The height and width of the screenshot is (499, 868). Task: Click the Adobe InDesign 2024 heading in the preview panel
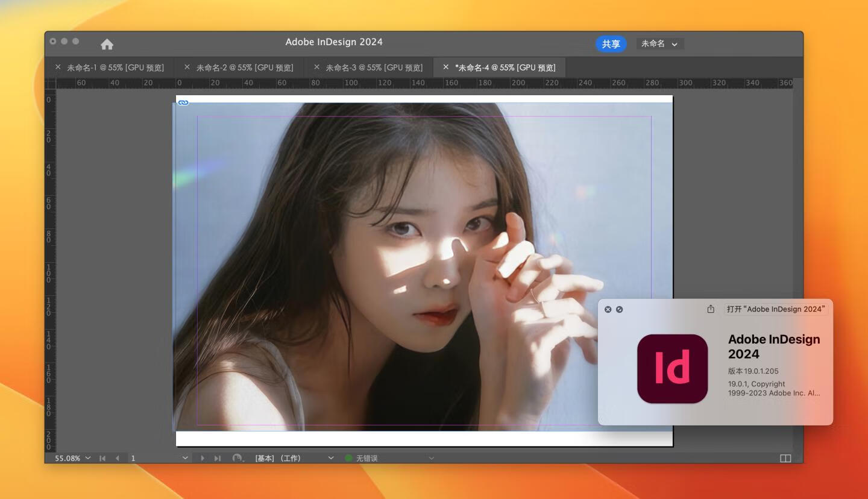(774, 347)
